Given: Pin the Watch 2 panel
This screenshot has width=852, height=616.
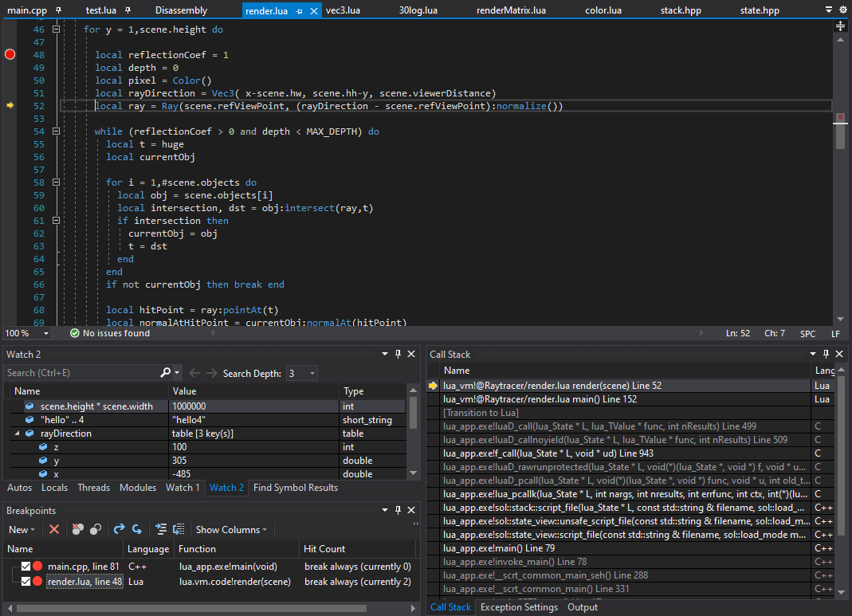Looking at the screenshot, I should pos(398,354).
